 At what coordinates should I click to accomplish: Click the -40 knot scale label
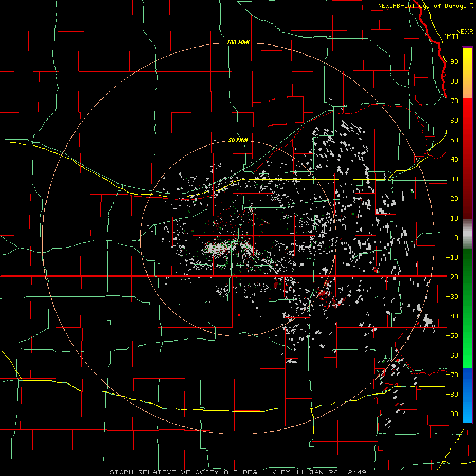point(452,316)
